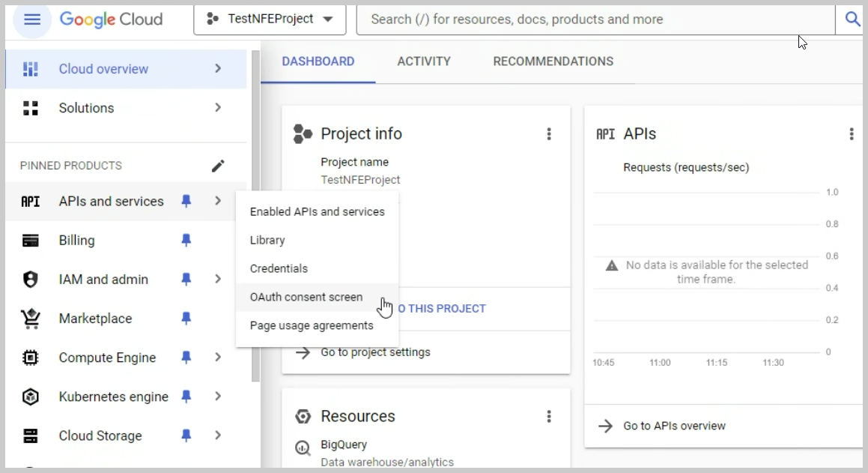Click the Compute Engine chip icon
Image resolution: width=868 pixels, height=473 pixels.
coord(31,358)
